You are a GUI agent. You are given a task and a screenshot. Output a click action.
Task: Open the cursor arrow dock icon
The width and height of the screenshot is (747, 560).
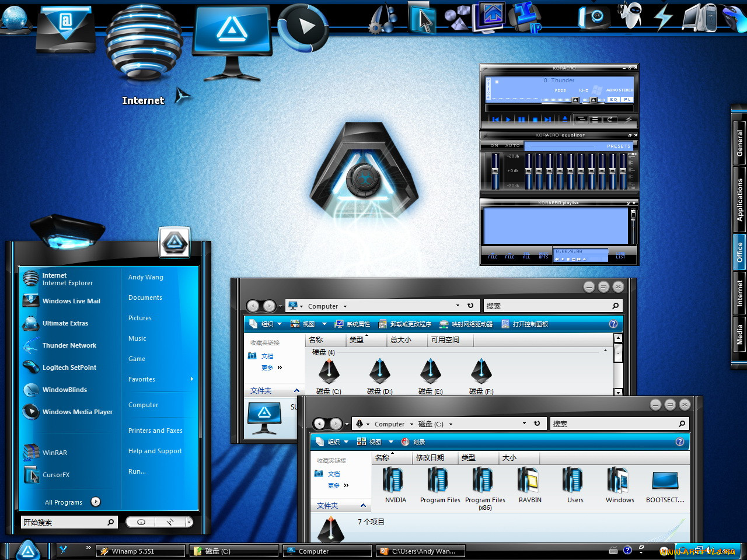click(x=423, y=19)
